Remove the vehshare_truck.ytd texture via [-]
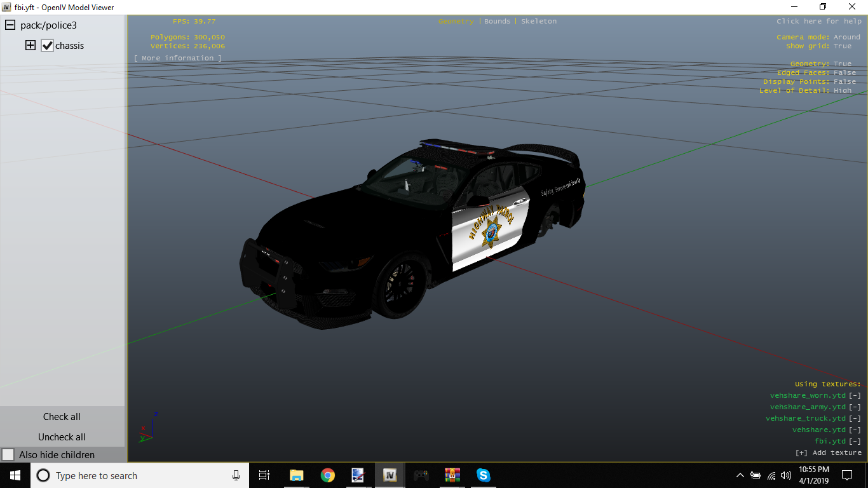Screen dimensions: 868x488 855,418
